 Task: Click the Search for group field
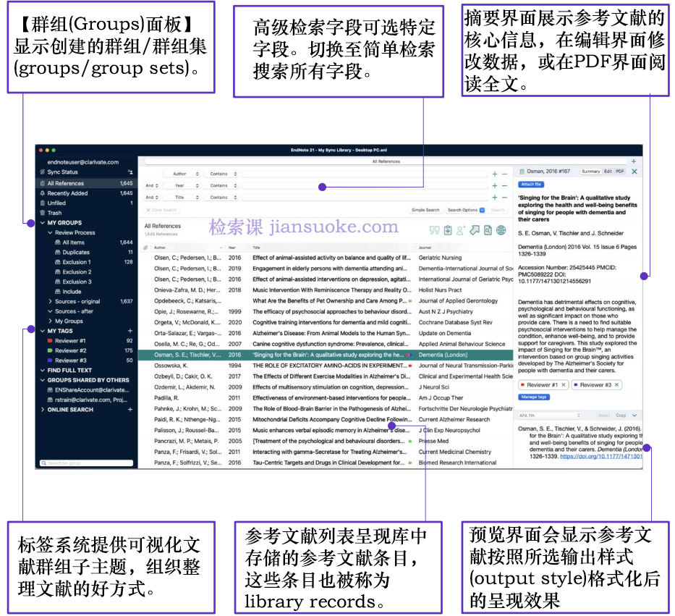87,463
